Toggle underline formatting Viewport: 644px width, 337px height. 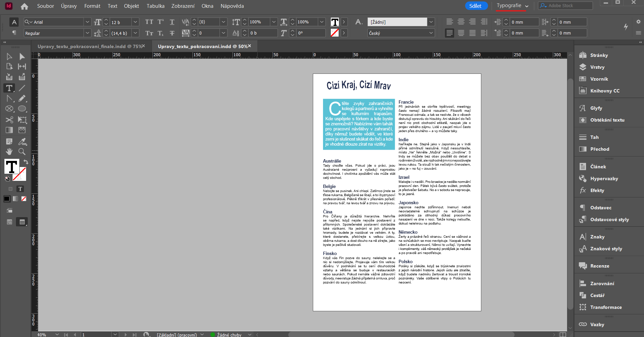coord(172,22)
